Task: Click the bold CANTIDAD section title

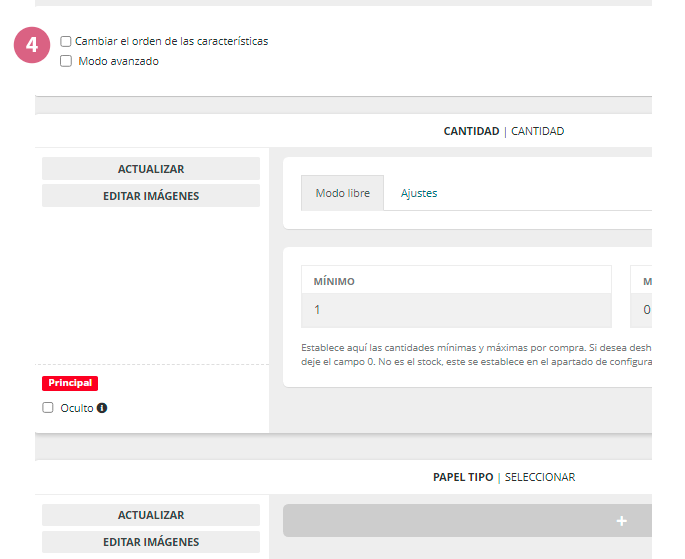Action: pyautogui.click(x=471, y=131)
